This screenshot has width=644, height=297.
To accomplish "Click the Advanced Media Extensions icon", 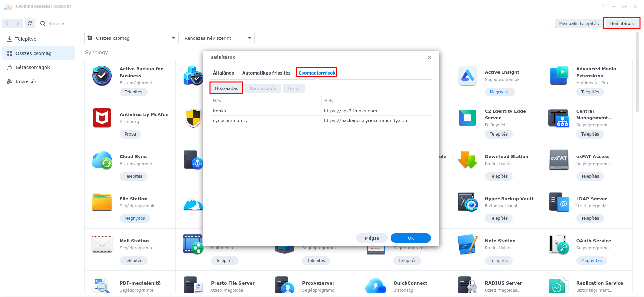I will 559,76.
